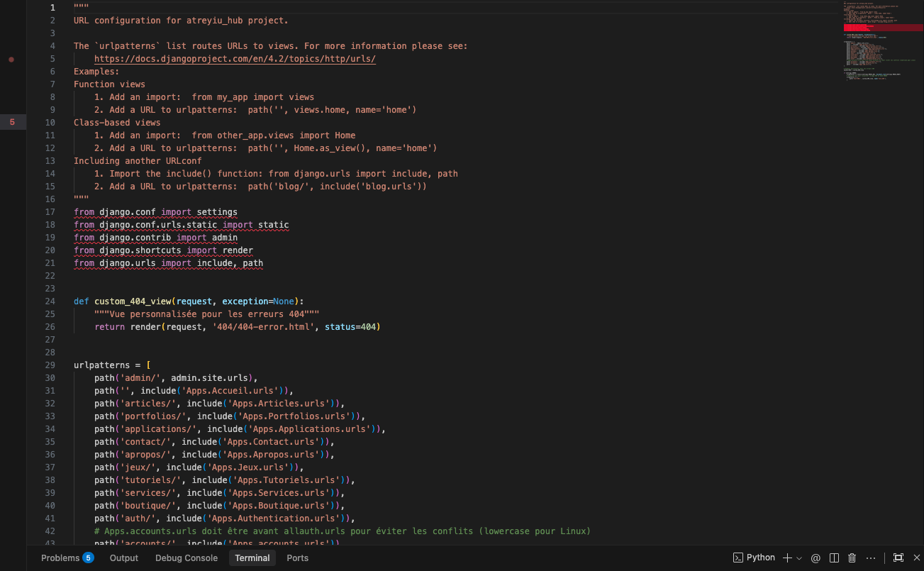Click the @ icon in terminal toolbar

[x=816, y=558]
